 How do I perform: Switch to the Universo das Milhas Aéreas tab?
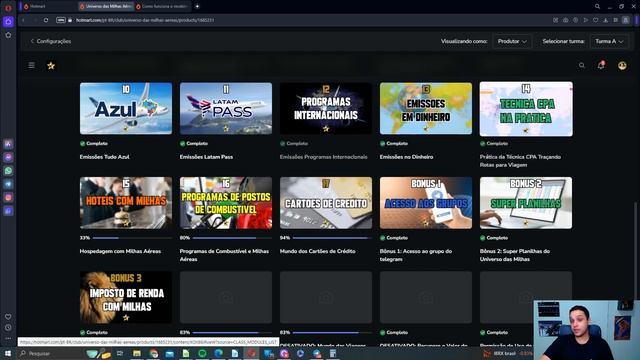click(106, 7)
